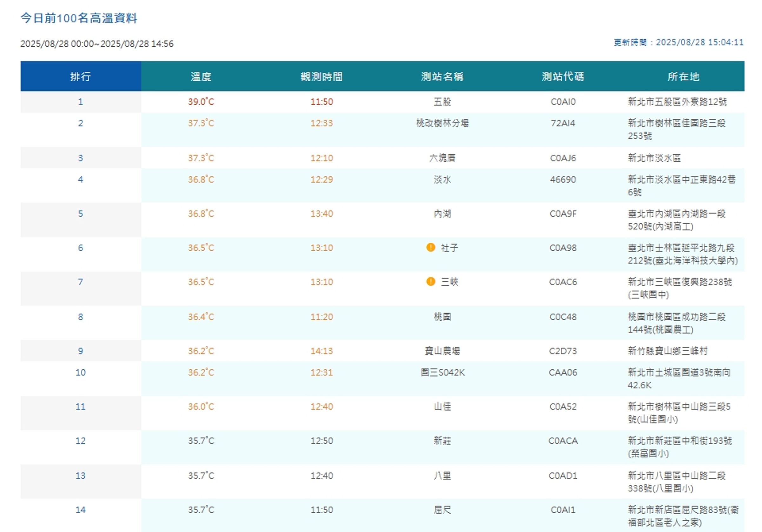Click the page title 今日前100名高溫資料
Viewport: 762px width, 532px height.
tap(79, 18)
